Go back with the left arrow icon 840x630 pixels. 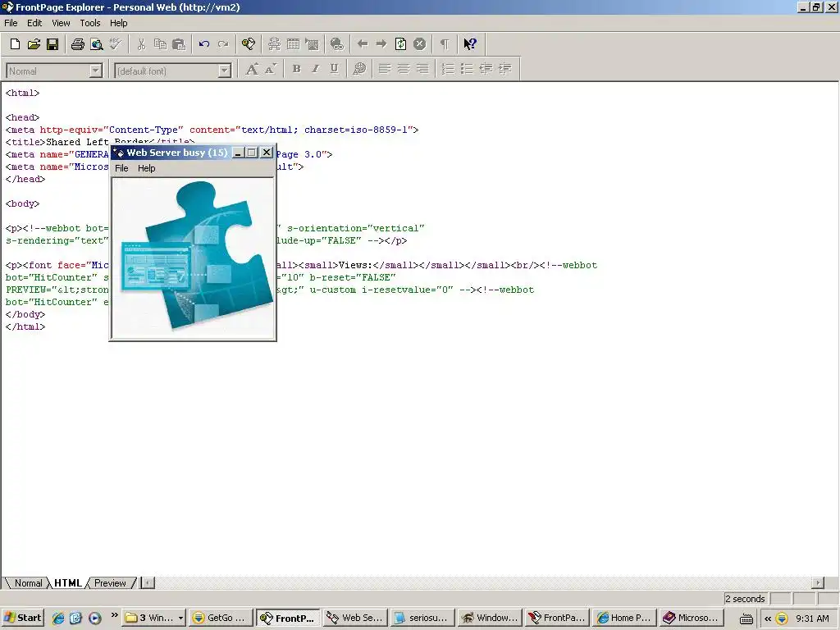click(x=363, y=44)
